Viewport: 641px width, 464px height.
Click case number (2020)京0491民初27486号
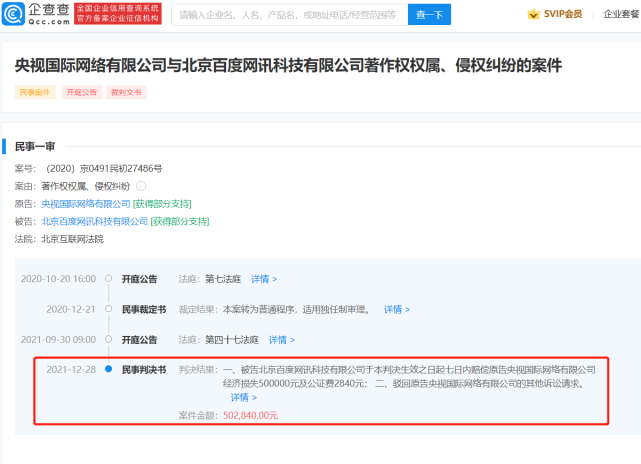click(104, 169)
